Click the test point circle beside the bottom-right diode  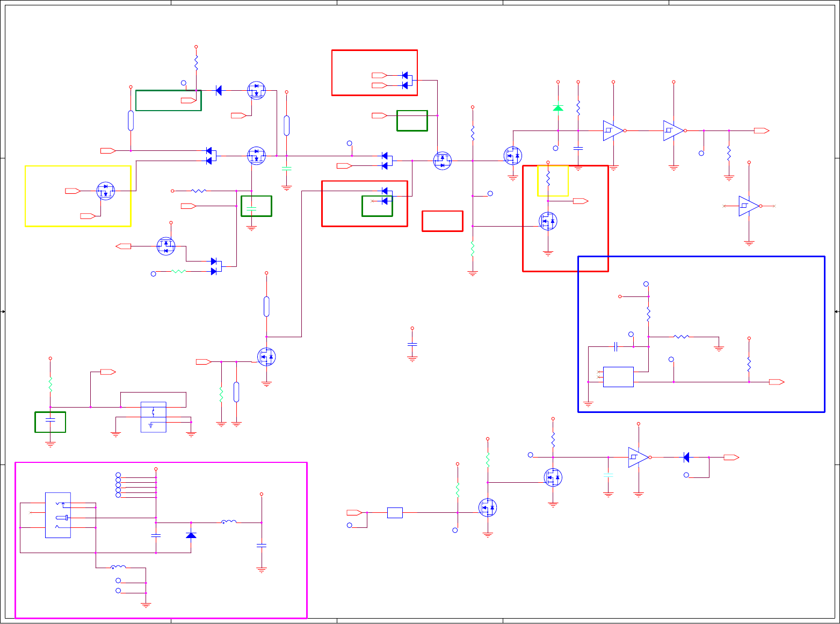(x=686, y=475)
